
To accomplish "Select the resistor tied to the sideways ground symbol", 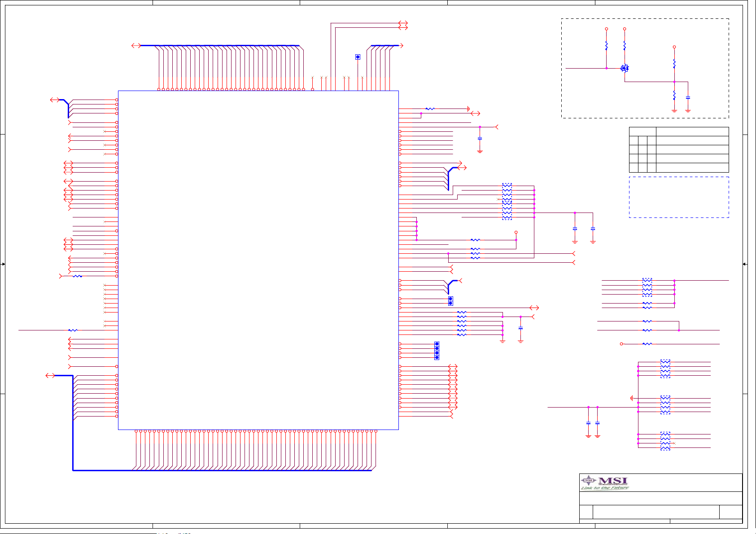I will point(430,109).
